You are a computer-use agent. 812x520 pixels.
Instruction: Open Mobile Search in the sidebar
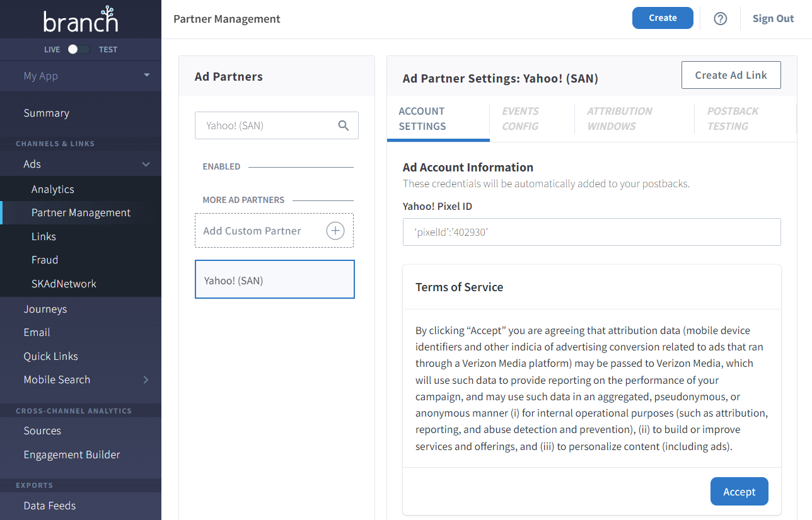(57, 379)
